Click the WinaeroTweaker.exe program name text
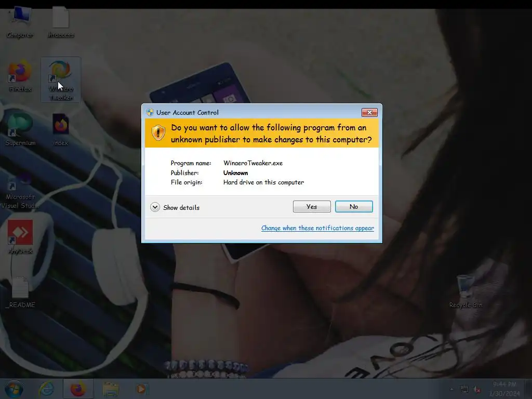 click(x=253, y=163)
